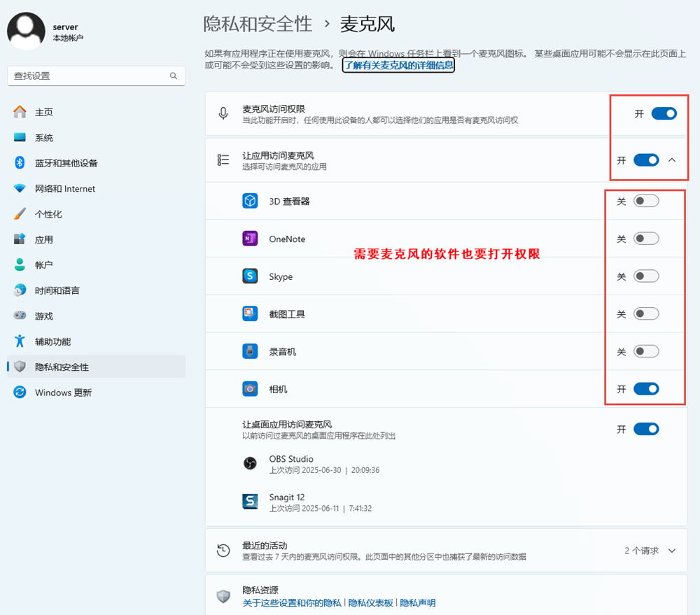The image size is (700, 615).
Task: Click the OneNote app icon
Action: pyautogui.click(x=250, y=239)
